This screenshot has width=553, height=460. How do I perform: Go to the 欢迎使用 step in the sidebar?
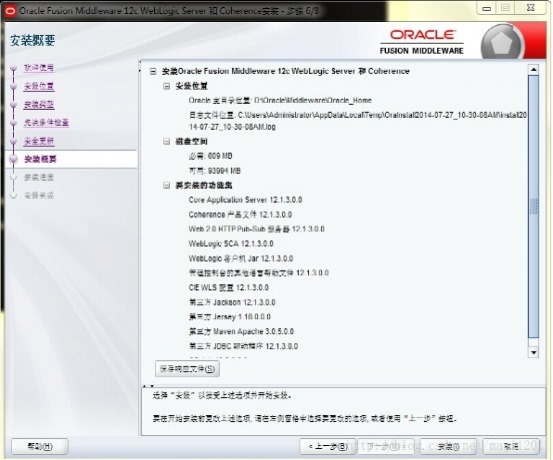pyautogui.click(x=39, y=67)
